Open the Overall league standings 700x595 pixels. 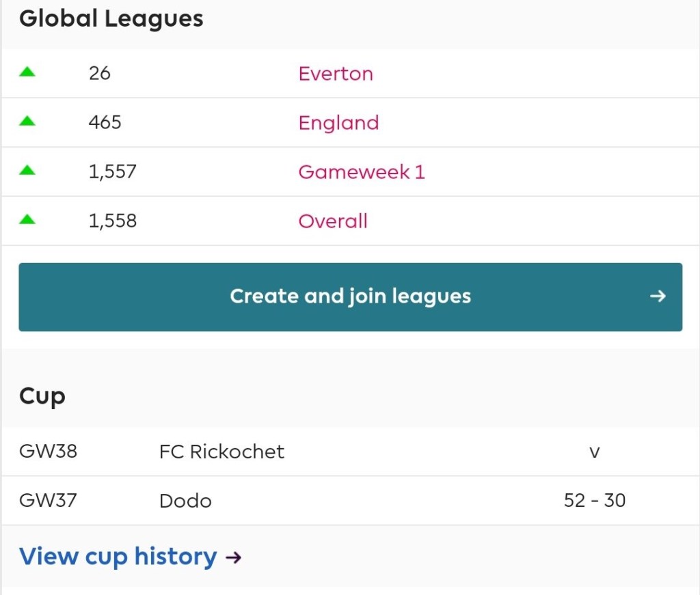pos(333,221)
